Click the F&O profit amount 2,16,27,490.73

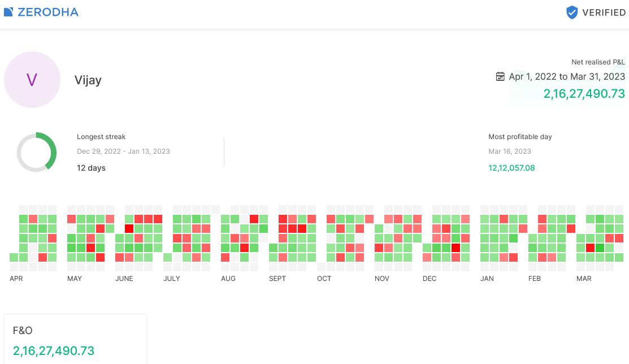click(54, 351)
